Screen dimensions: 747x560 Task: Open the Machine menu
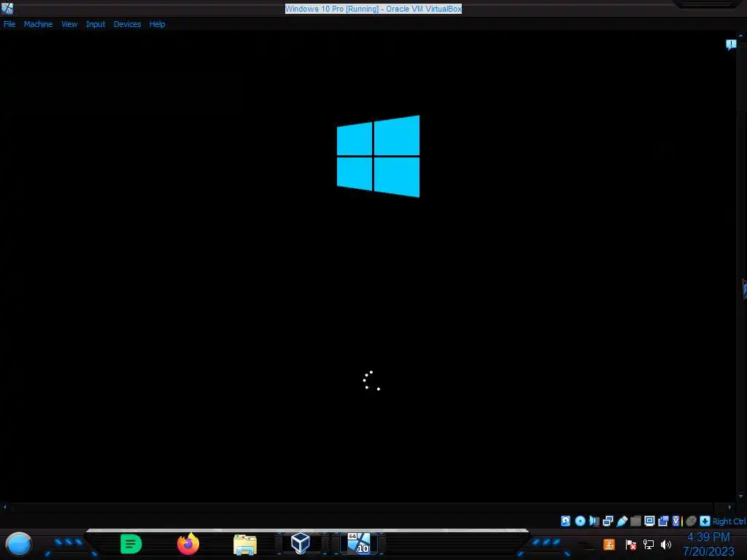[x=38, y=24]
